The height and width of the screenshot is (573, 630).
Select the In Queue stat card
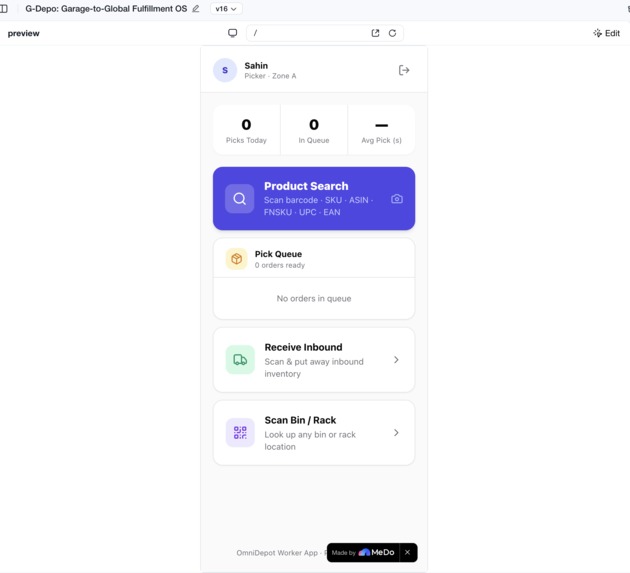point(314,130)
